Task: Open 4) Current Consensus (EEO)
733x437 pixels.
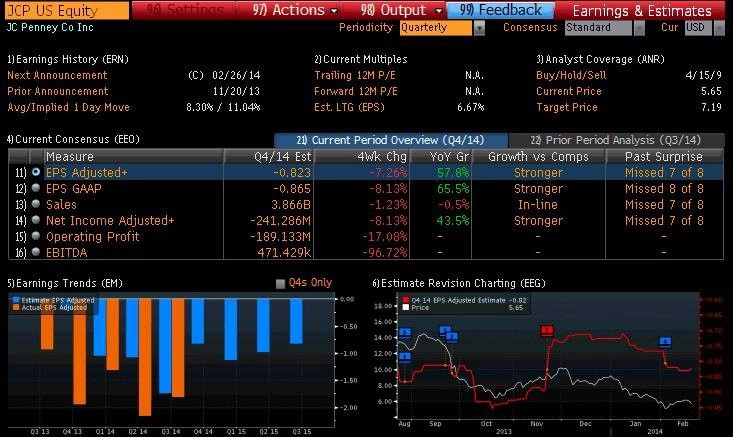Action: click(73, 139)
